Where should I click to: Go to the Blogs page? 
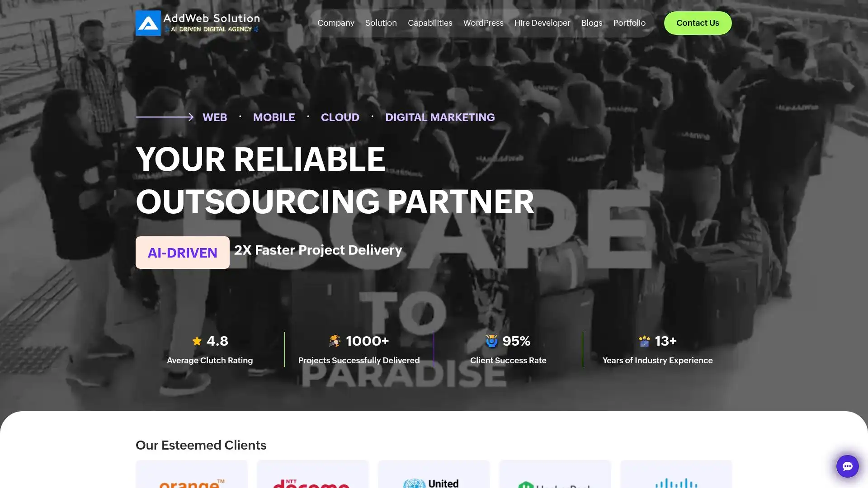point(591,23)
